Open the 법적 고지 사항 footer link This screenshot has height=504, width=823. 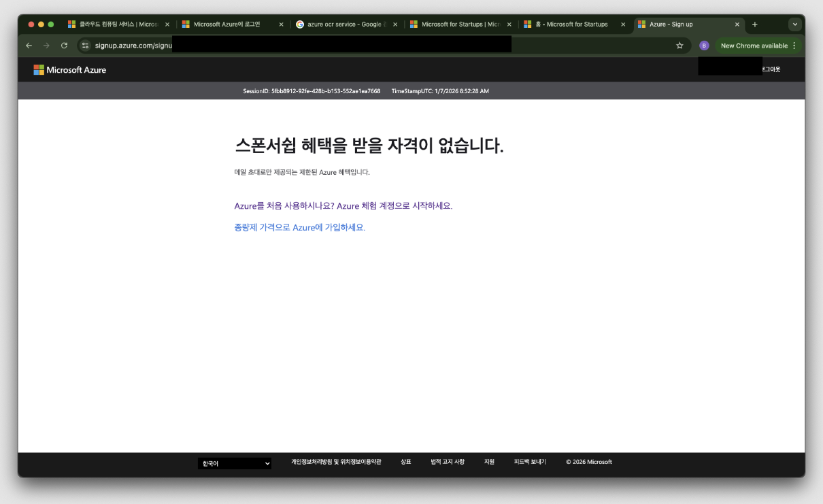[448, 462]
